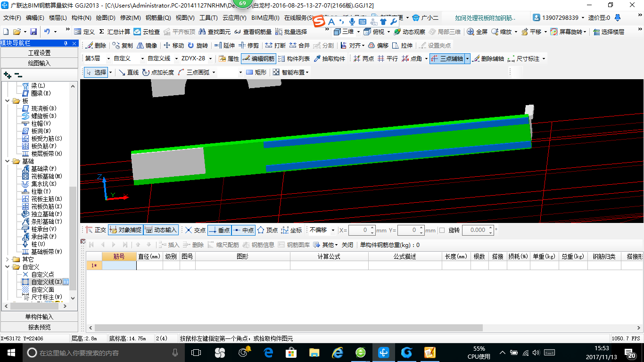The width and height of the screenshot is (644, 362).
Task: Open 构件列表 panel
Action: coord(294,59)
